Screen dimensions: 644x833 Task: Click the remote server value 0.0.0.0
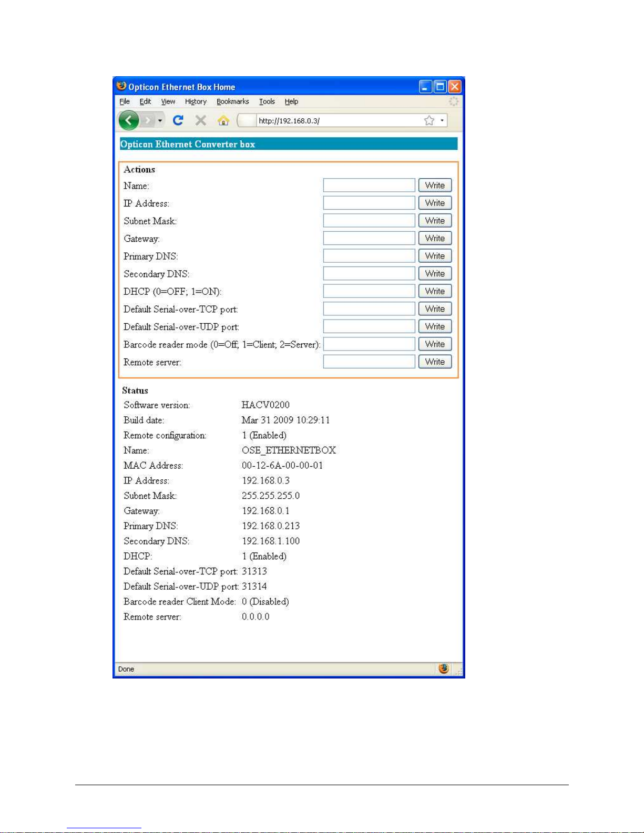[255, 616]
